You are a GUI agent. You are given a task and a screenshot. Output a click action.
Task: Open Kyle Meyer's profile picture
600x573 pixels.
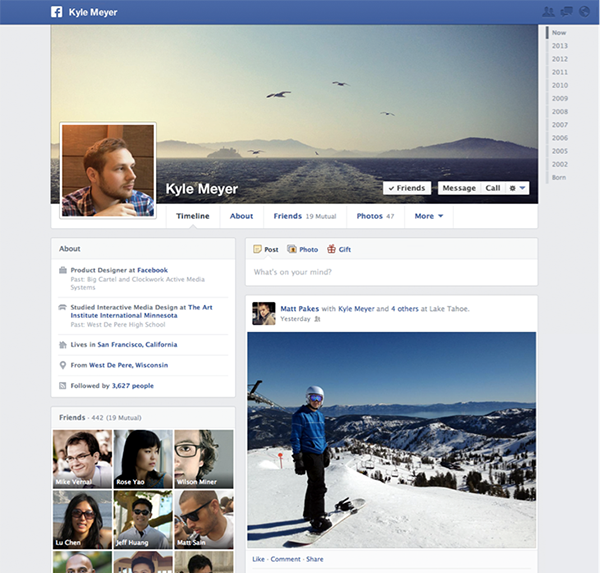pyautogui.click(x=108, y=170)
